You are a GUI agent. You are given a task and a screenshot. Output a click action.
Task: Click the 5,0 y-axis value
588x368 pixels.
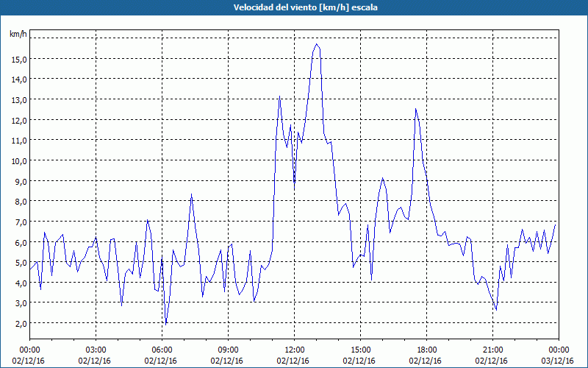[21, 263]
